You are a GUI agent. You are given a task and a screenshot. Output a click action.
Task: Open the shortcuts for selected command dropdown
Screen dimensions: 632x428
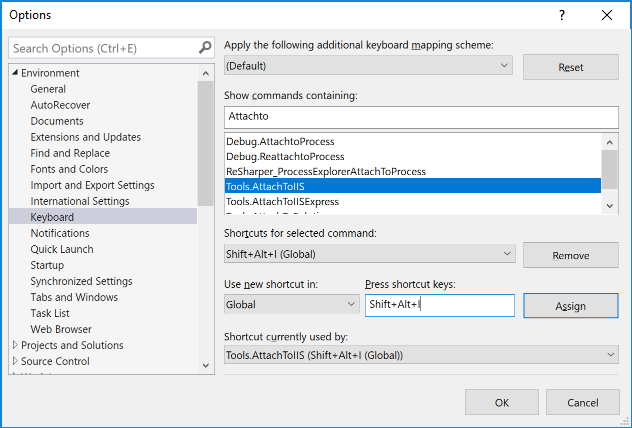(x=505, y=255)
